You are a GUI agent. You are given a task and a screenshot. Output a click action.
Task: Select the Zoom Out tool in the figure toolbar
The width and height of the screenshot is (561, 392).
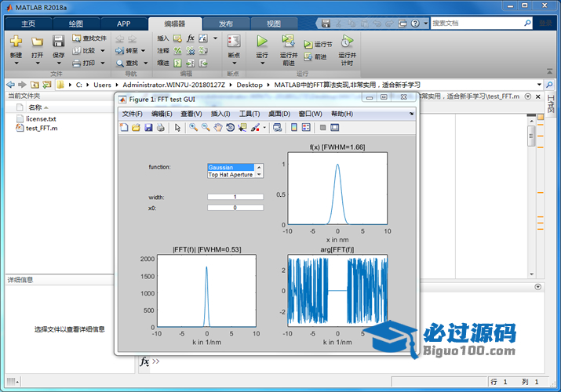[x=206, y=128]
